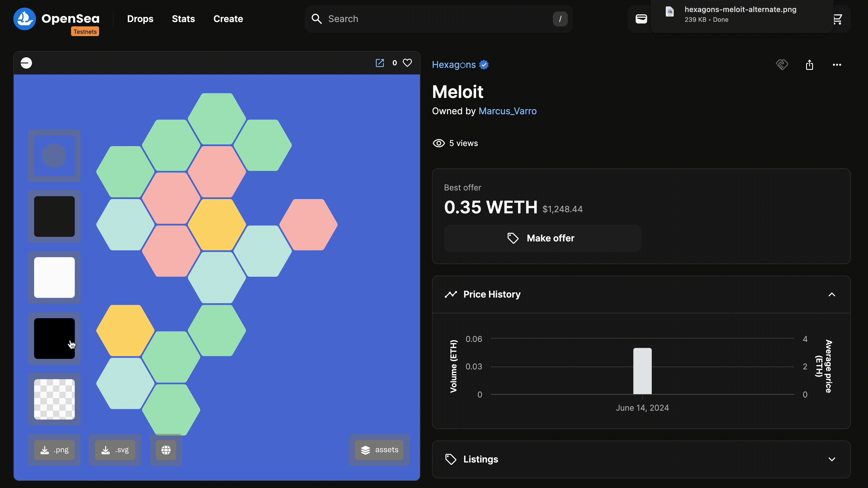Click the share icon for Meloit
868x488 pixels.
[x=809, y=65]
